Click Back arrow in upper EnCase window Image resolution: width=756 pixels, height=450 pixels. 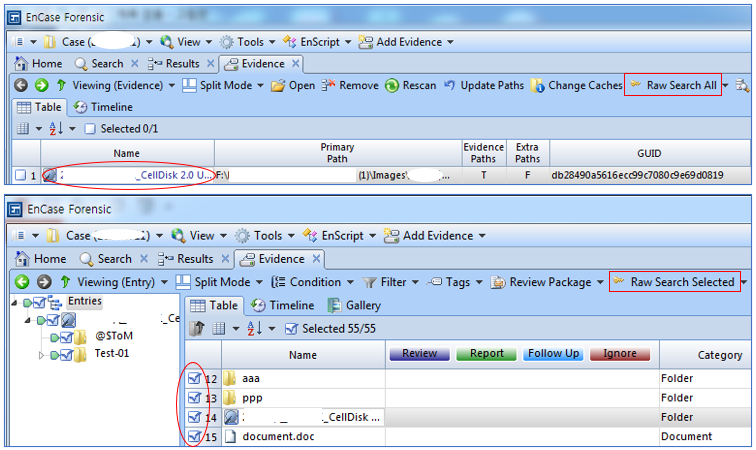[x=21, y=85]
